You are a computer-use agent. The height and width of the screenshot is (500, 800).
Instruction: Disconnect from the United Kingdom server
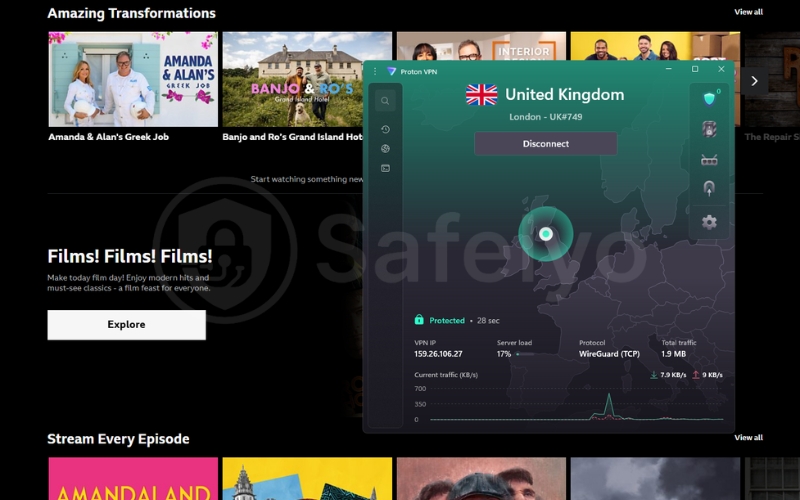(x=545, y=144)
